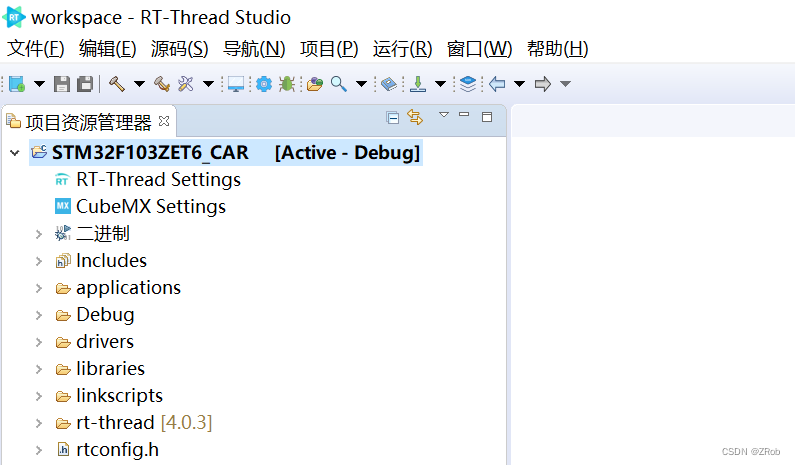Click the Collapse All icon in explorer
Viewport: 795px width, 465px height.
tap(392, 118)
